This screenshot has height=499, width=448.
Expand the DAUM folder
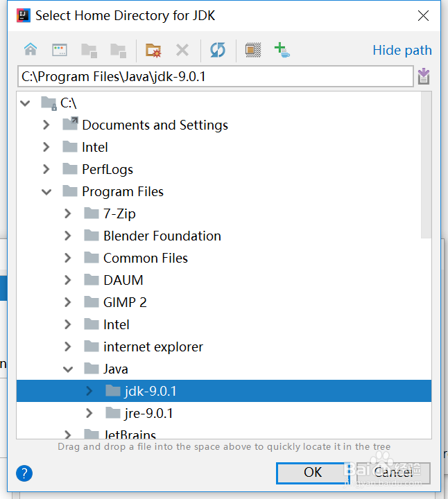[x=67, y=280]
